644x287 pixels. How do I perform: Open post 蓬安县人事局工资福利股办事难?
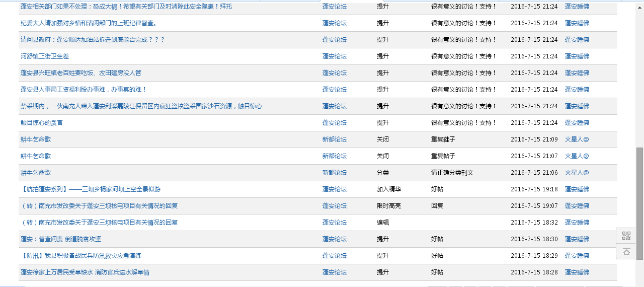pos(84,90)
